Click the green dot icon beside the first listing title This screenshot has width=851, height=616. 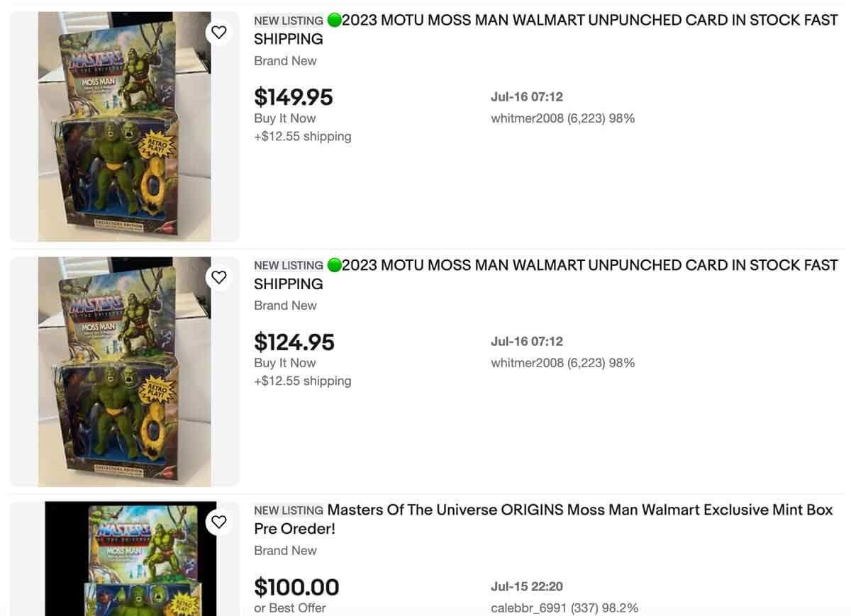pyautogui.click(x=333, y=20)
